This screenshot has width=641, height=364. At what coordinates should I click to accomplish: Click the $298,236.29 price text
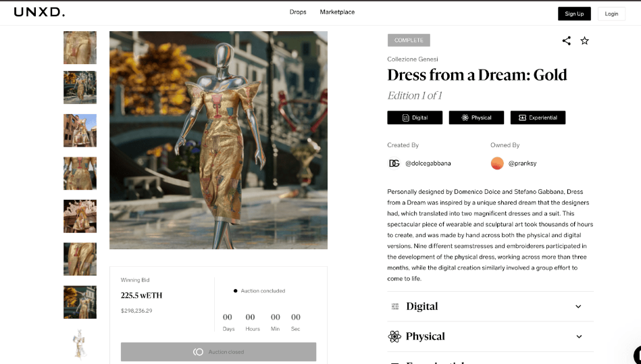(136, 311)
